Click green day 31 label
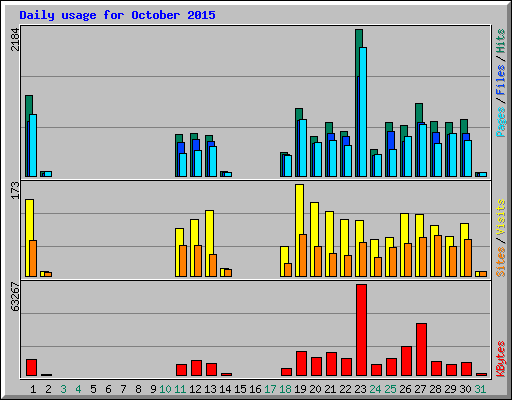Viewport: 512px width, 400px height. tap(480, 389)
